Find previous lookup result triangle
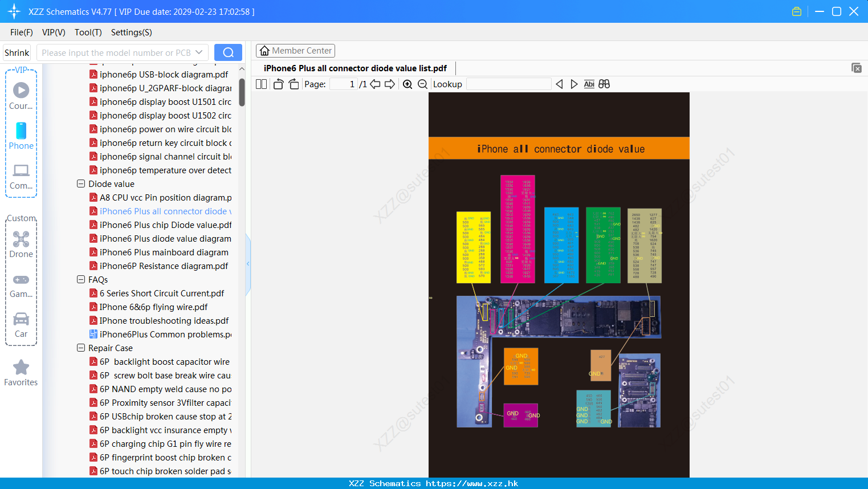Image resolution: width=868 pixels, height=489 pixels. (x=559, y=84)
